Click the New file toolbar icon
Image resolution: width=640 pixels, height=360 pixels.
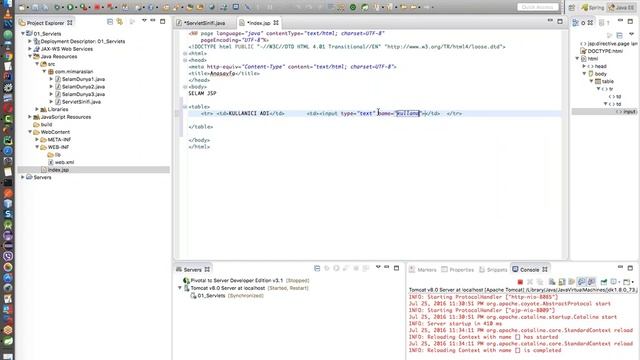pyautogui.click(x=22, y=7)
